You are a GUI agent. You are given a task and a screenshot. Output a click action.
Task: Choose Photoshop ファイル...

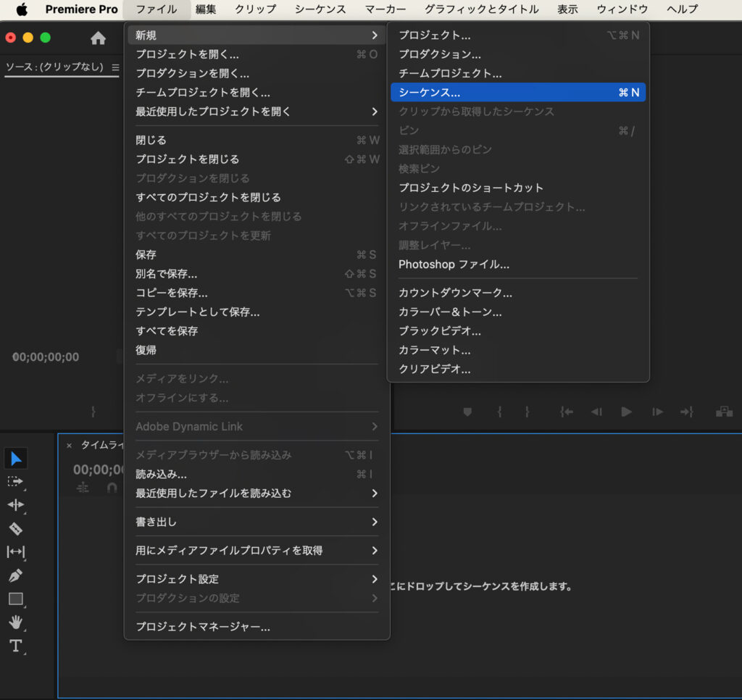[518, 264]
